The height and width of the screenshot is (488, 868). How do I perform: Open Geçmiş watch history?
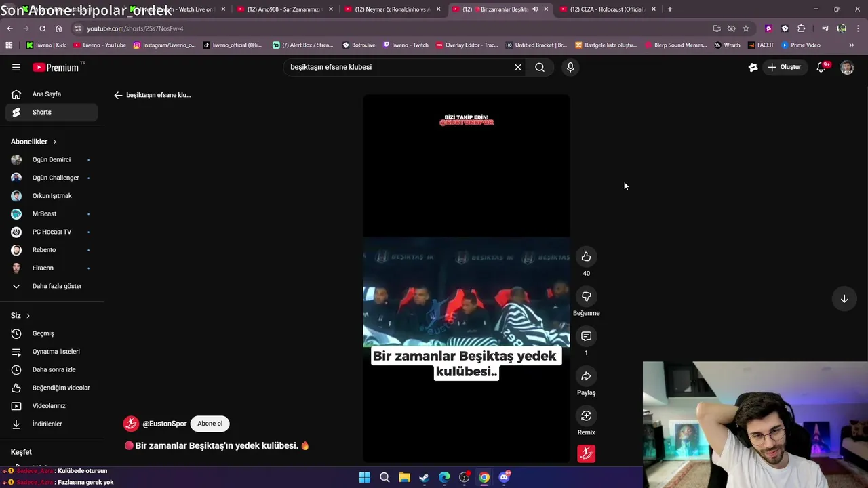[x=52, y=333]
